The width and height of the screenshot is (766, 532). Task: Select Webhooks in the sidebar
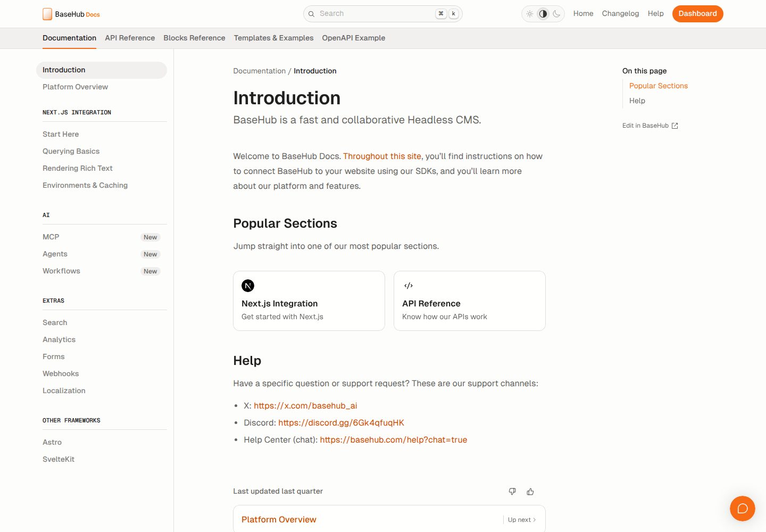(102, 374)
